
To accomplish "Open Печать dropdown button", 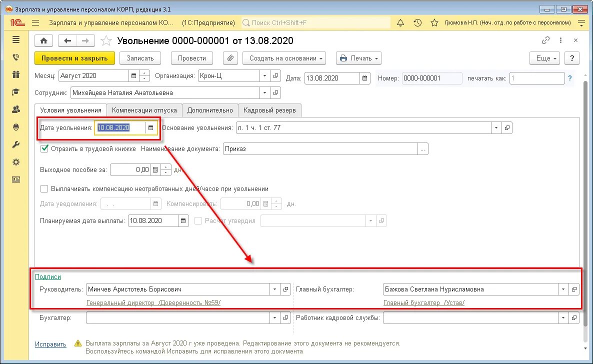I will (x=358, y=58).
